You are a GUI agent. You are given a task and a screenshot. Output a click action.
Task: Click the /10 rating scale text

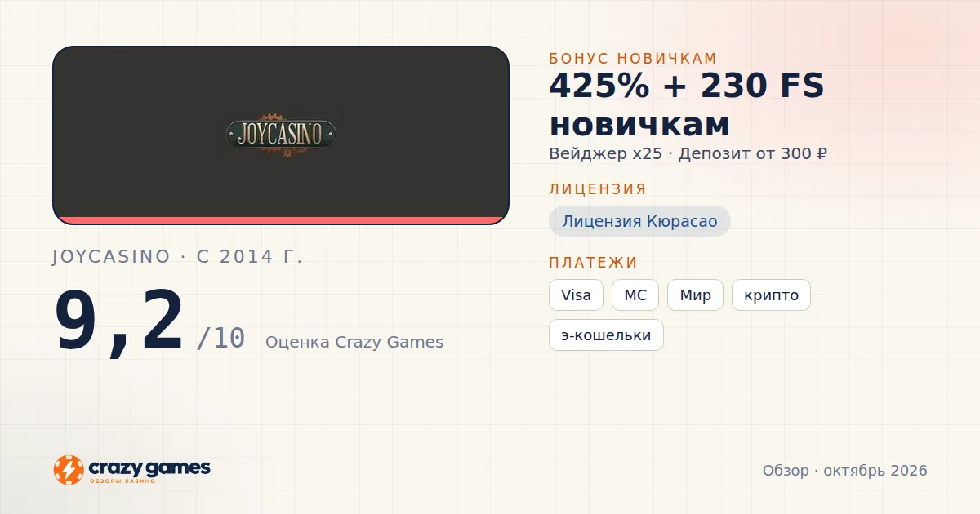coord(220,338)
